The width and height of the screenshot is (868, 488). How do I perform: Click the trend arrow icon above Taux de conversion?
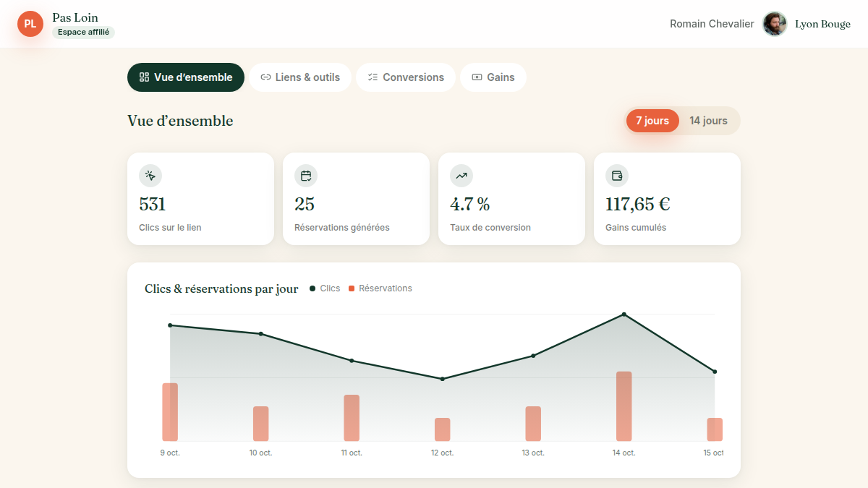(x=461, y=176)
